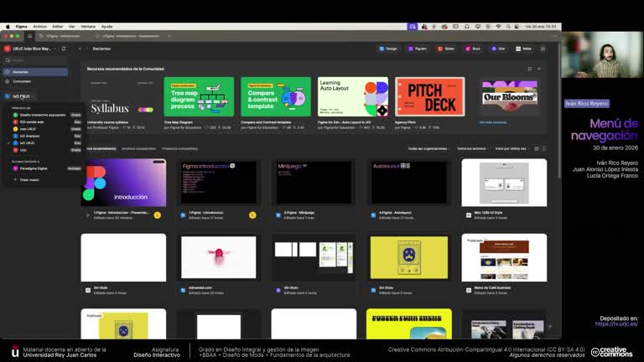Open the Ventana menu
Image resolution: width=644 pixels, height=362 pixels.
[x=88, y=27]
